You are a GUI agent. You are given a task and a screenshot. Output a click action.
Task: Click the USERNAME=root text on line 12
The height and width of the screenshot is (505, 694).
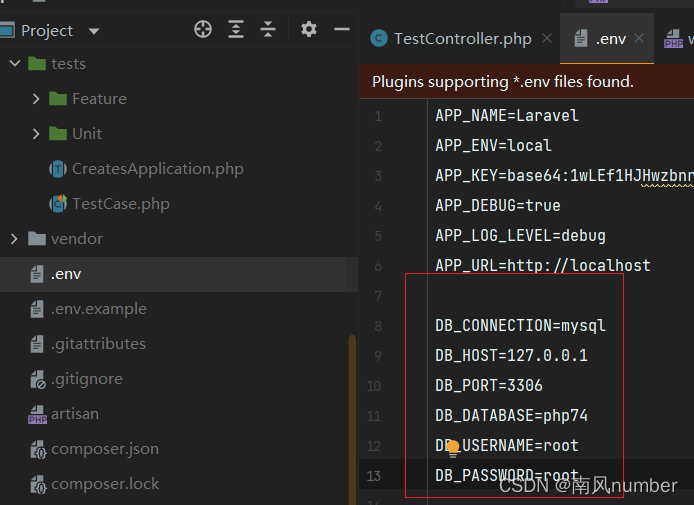coord(520,446)
